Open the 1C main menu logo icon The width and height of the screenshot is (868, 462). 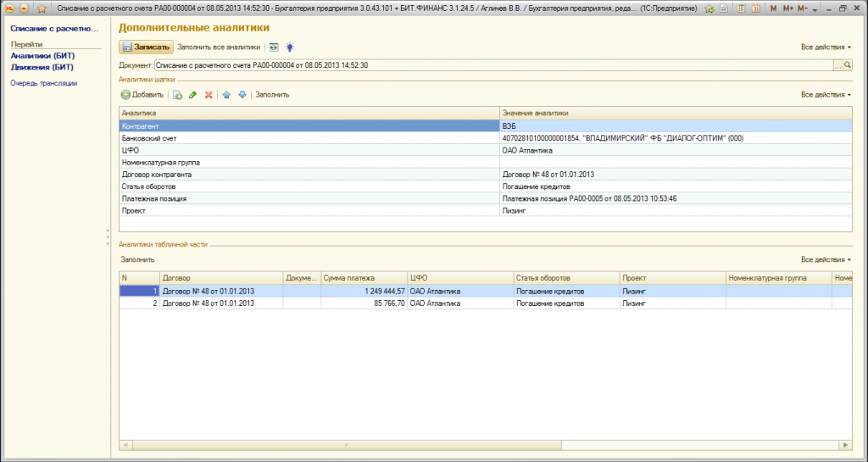(8, 8)
